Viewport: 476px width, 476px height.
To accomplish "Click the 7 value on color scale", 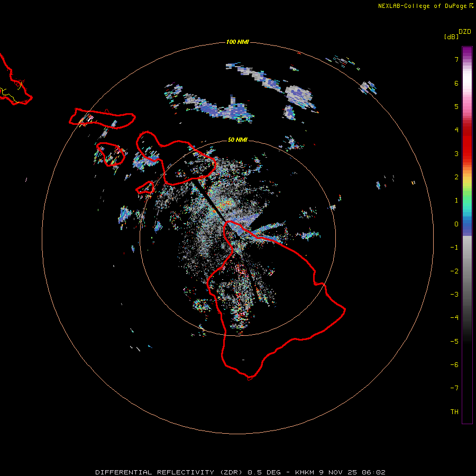I will tap(456, 59).
